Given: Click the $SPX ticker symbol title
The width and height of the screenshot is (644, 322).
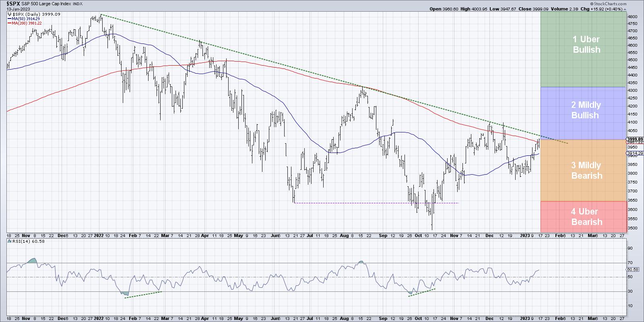Looking at the screenshot, I should (x=13, y=4).
